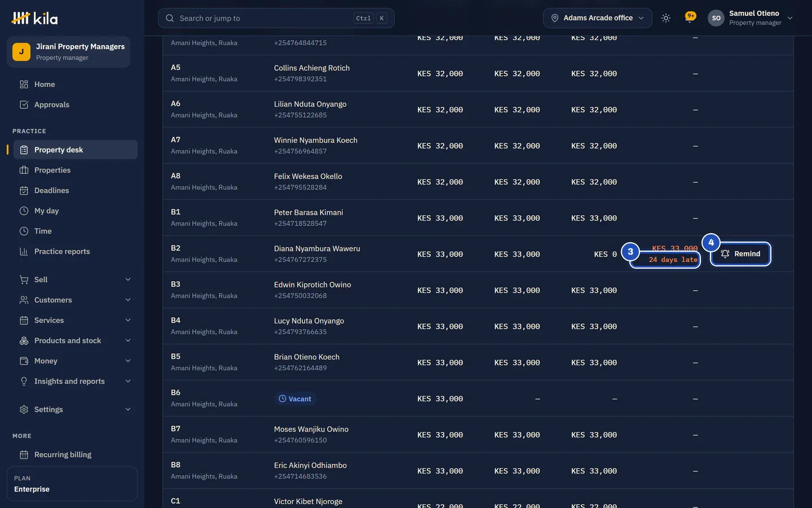Click the tenant name Lucy Nduta Onyango
The width and height of the screenshot is (812, 508).
pyautogui.click(x=309, y=321)
